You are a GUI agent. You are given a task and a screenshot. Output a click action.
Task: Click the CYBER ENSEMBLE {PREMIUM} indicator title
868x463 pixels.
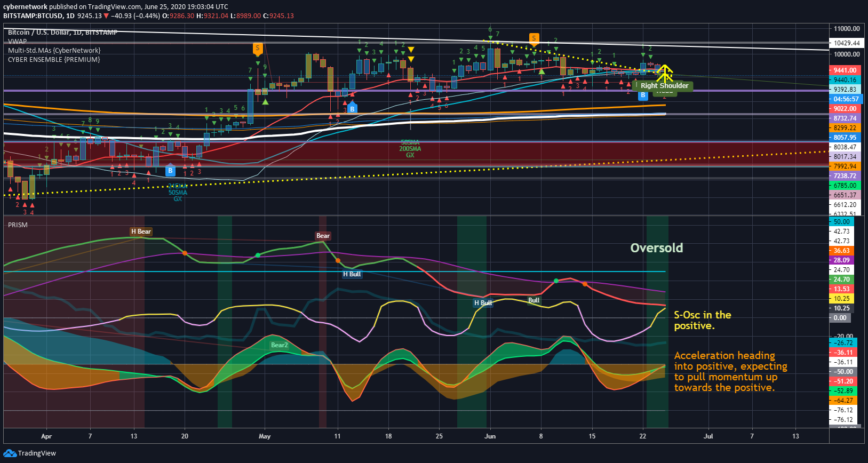pos(54,60)
